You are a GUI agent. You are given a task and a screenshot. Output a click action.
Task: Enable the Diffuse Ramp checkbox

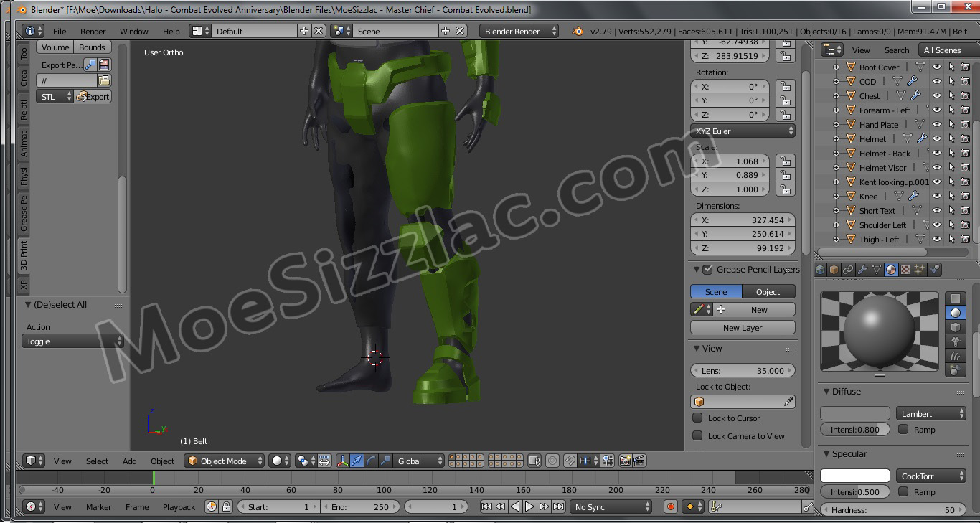[903, 429]
